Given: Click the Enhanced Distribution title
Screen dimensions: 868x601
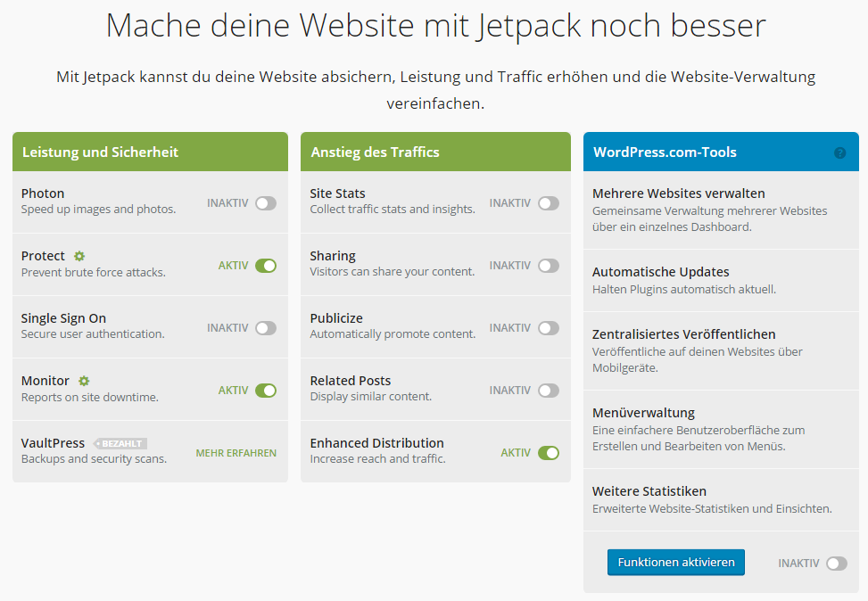Looking at the screenshot, I should coord(377,443).
